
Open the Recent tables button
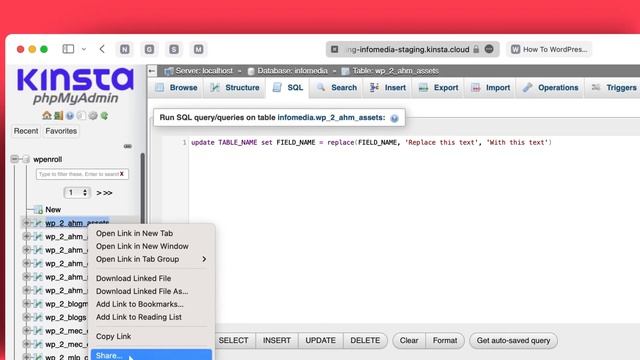(26, 131)
